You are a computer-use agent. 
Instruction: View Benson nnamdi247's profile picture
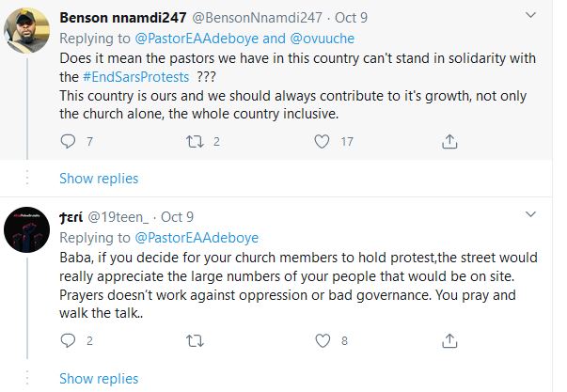[25, 32]
